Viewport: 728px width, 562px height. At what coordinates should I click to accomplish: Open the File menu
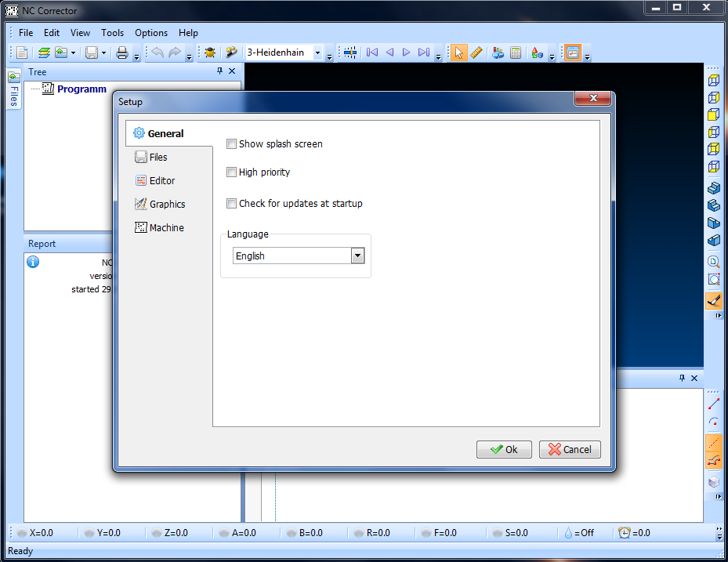[26, 33]
